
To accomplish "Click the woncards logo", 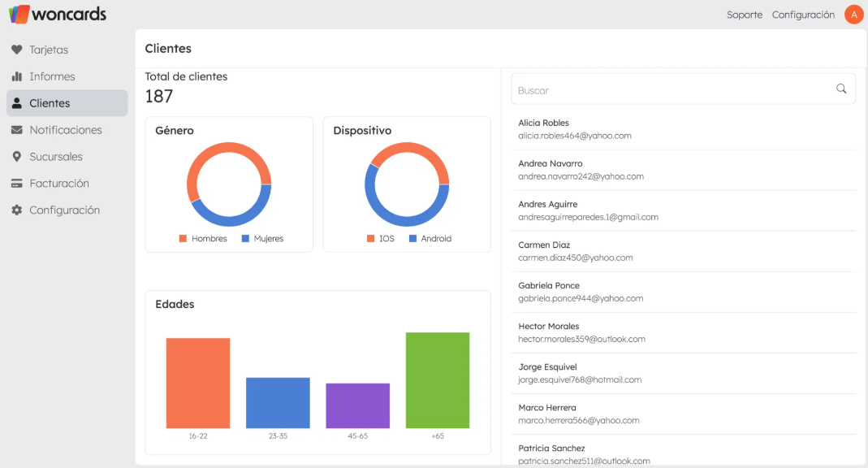I will click(57, 14).
